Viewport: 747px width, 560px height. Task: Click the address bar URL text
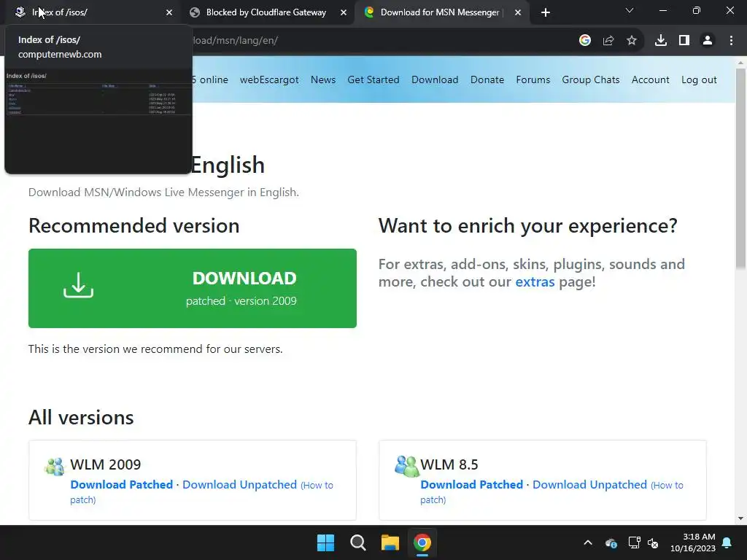point(236,41)
